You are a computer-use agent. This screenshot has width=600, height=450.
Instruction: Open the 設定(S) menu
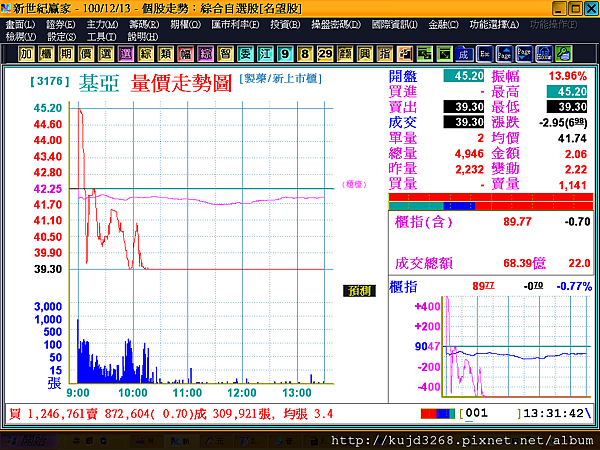coord(62,37)
